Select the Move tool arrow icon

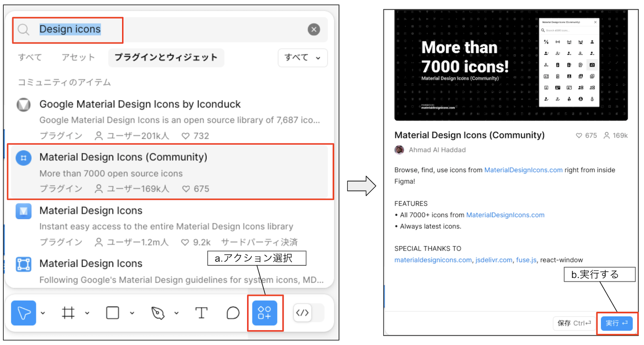click(x=24, y=313)
